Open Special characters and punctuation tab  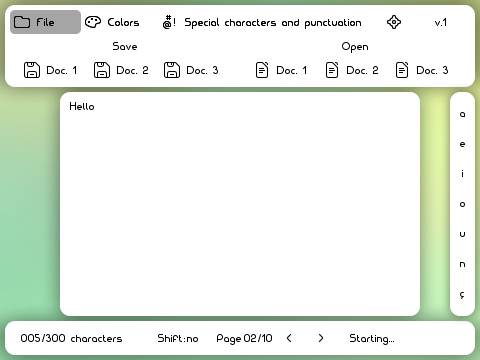tap(262, 22)
